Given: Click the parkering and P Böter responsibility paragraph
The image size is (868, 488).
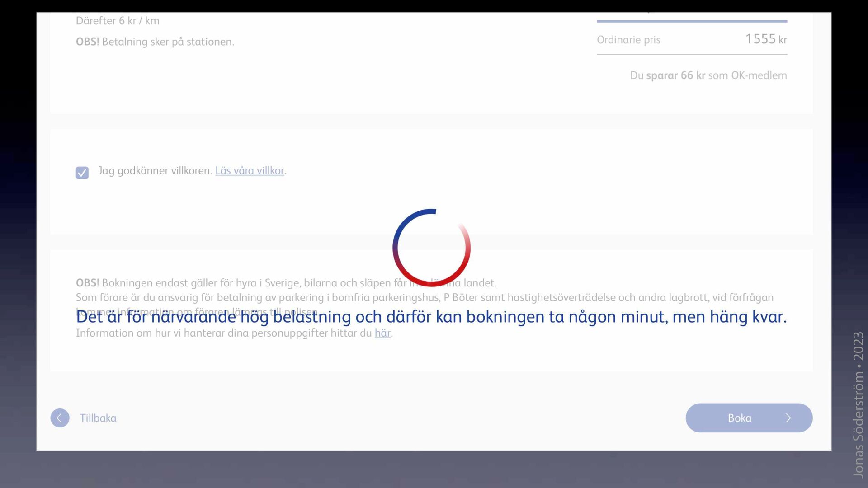Looking at the screenshot, I should click(x=424, y=298).
